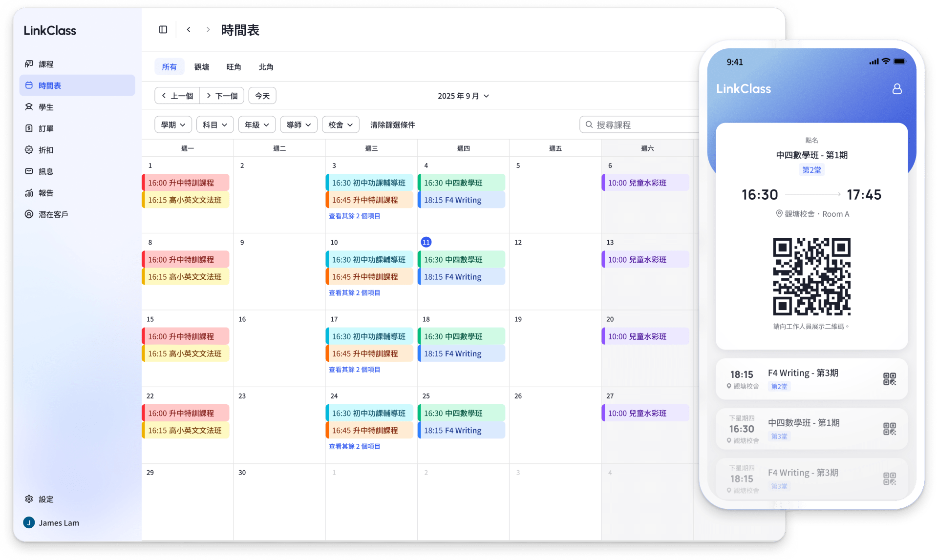Viewport: 938px width, 560px height.
Task: Open the profile icon in the phone app
Action: 897,89
